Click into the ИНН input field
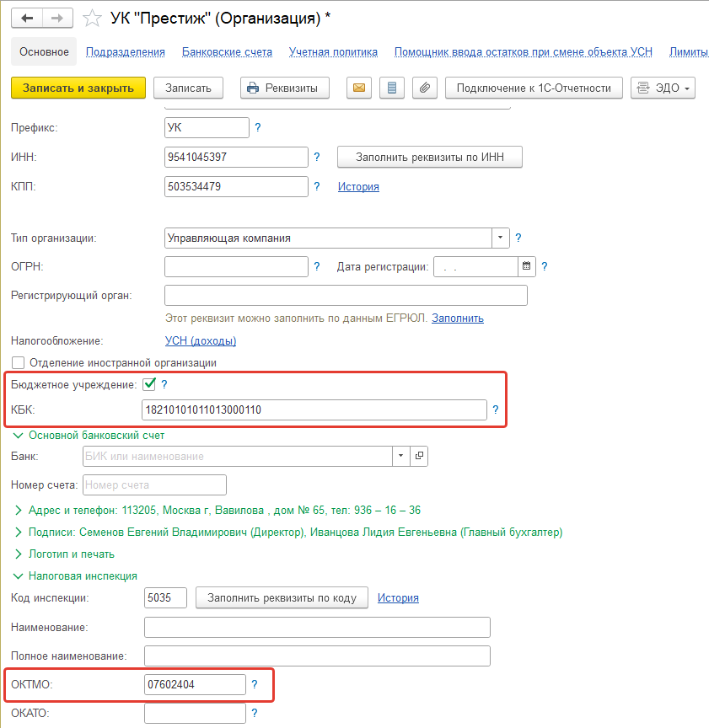Screen dimensions: 709x728 coord(236,157)
